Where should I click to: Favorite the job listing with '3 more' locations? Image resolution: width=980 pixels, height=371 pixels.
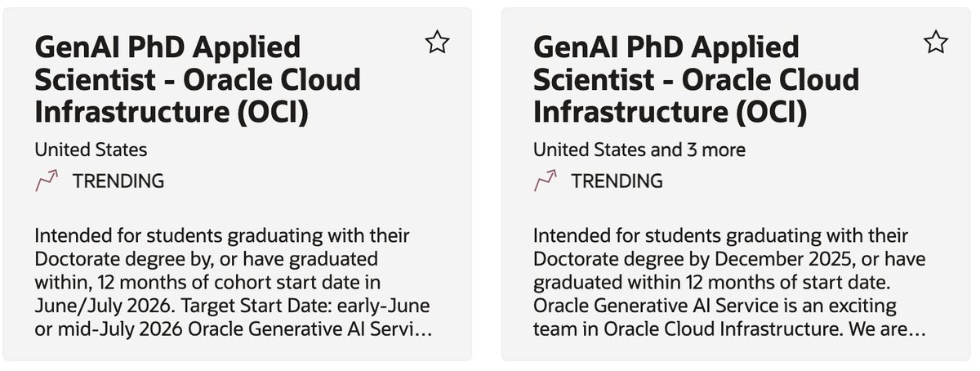935,42
